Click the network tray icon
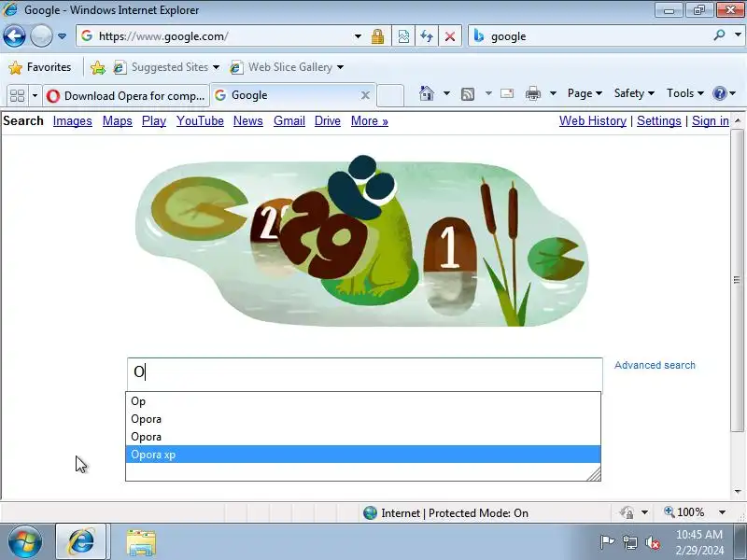747x560 pixels. (630, 542)
